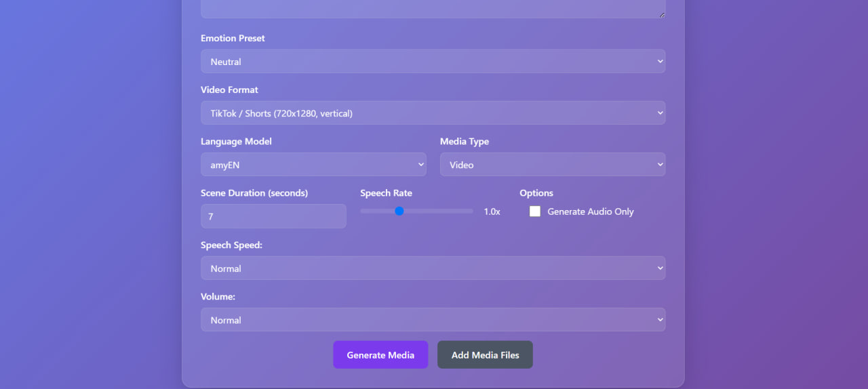Open the Media Type dropdown showing Video
Image resolution: width=868 pixels, height=389 pixels.
point(553,164)
